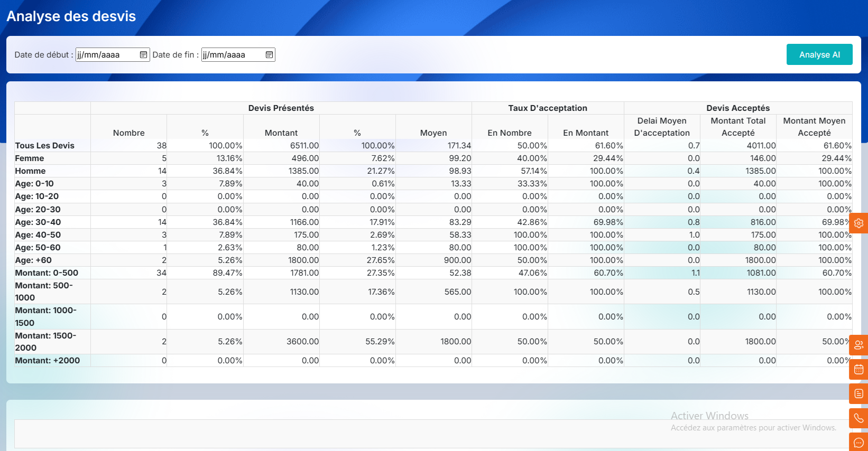Click the Delai Moyen D'acceptation column header
Image resolution: width=868 pixels, height=451 pixels.
coord(662,127)
